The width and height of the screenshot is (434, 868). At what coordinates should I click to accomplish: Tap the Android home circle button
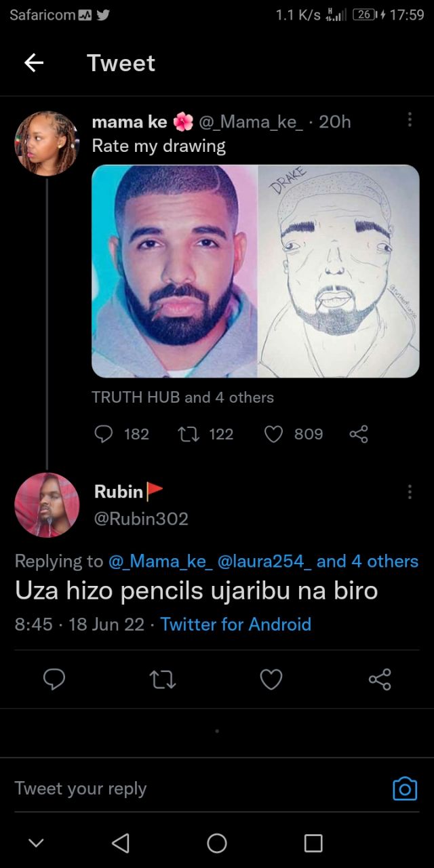point(217,843)
